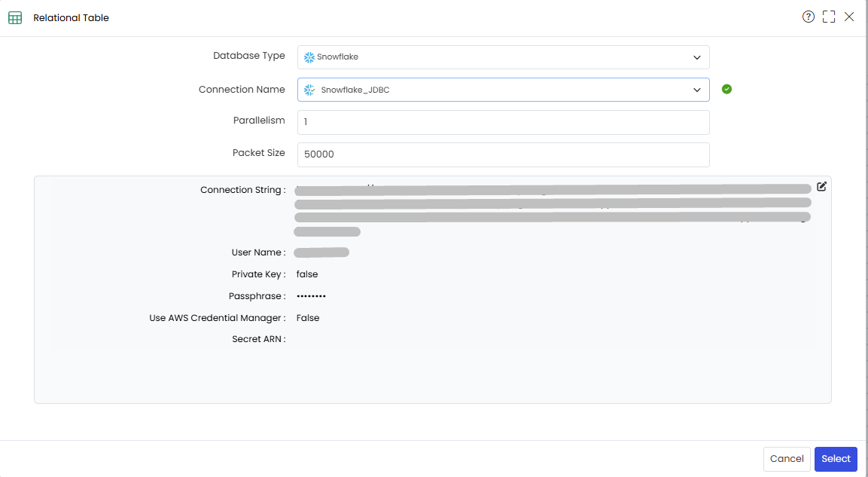The width and height of the screenshot is (868, 477).
Task: Click the Parallelism input field
Action: pos(503,122)
